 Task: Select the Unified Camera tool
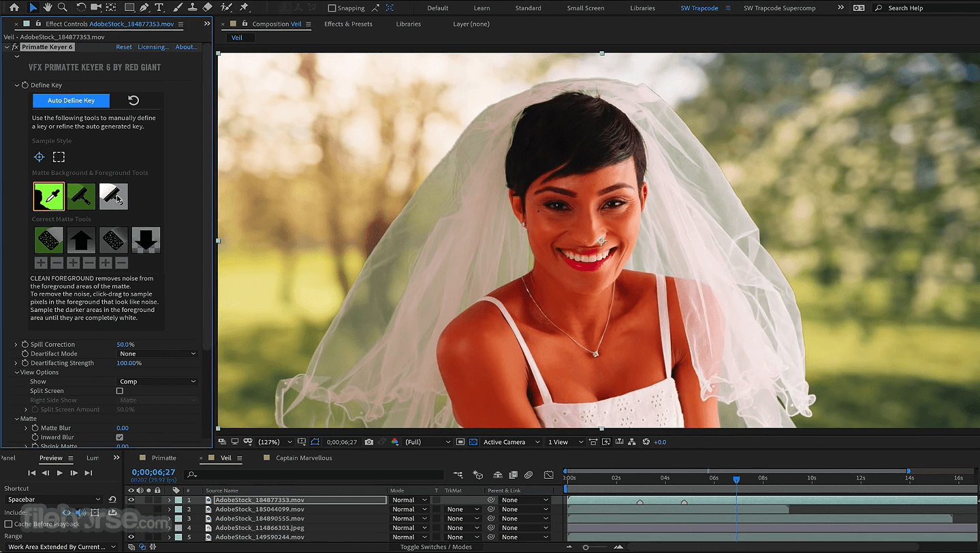click(x=96, y=7)
